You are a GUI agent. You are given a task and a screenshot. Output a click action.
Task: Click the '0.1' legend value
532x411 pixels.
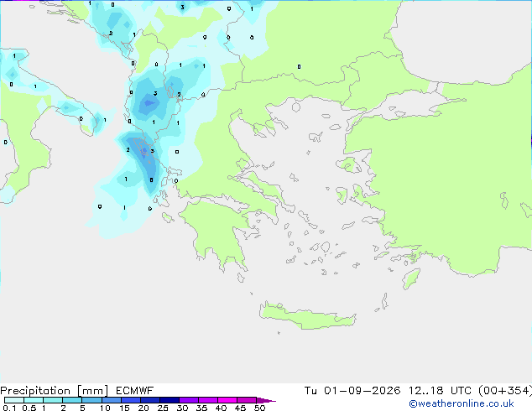coord(9,408)
